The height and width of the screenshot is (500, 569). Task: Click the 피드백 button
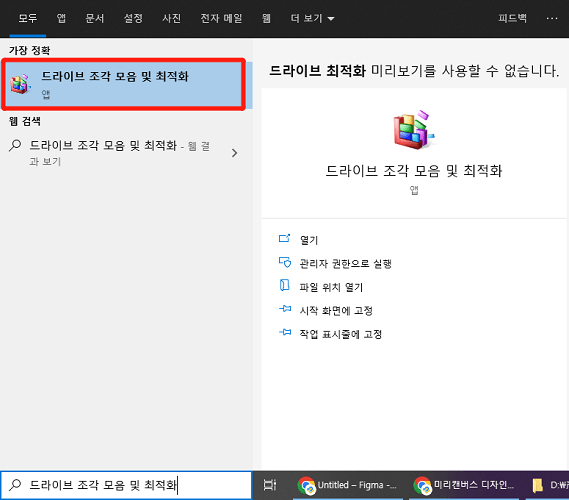point(512,18)
